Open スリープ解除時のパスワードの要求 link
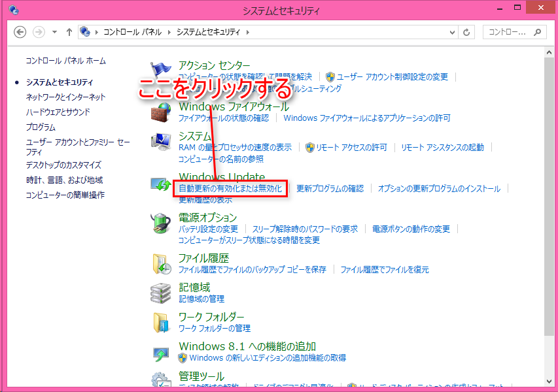558x392 pixels. 305,229
